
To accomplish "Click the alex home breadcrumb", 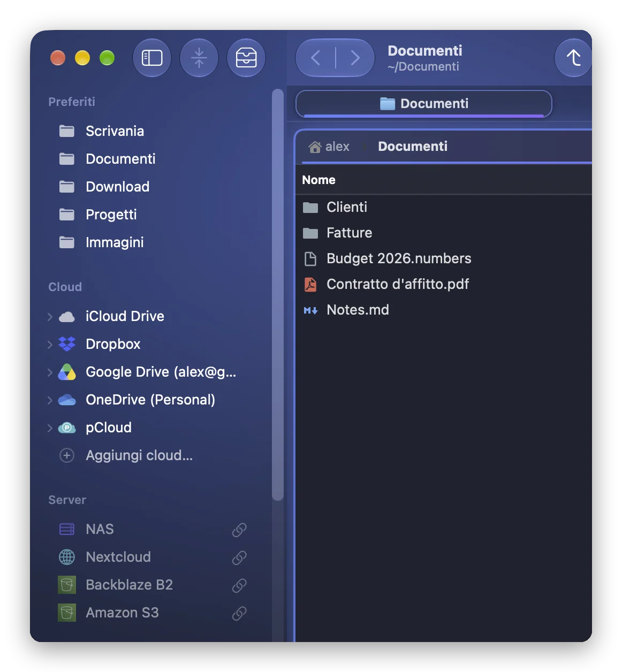I will coord(329,147).
